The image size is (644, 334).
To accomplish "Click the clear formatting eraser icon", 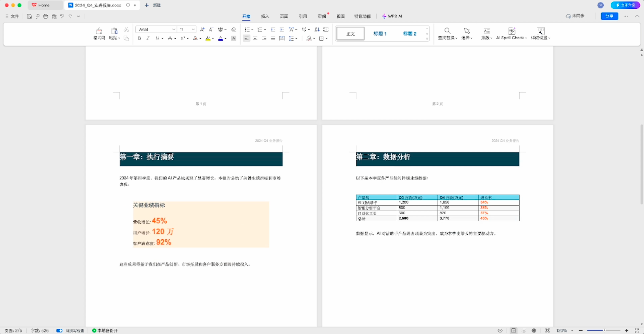I will pyautogui.click(x=233, y=29).
